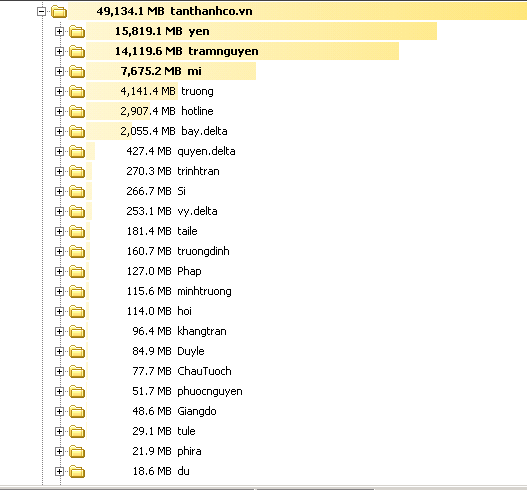Click the Si folder icon
Image resolution: width=527 pixels, height=490 pixels.
[77, 192]
